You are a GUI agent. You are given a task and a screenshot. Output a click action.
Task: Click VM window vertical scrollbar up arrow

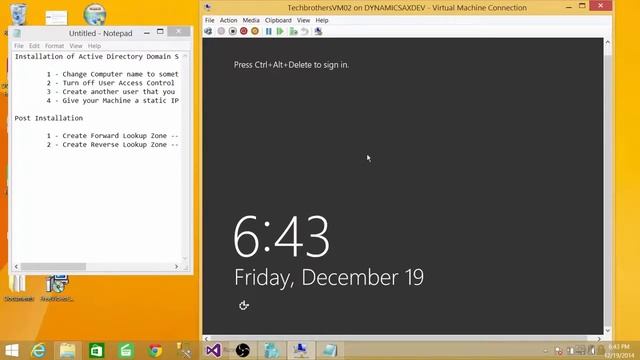click(607, 42)
